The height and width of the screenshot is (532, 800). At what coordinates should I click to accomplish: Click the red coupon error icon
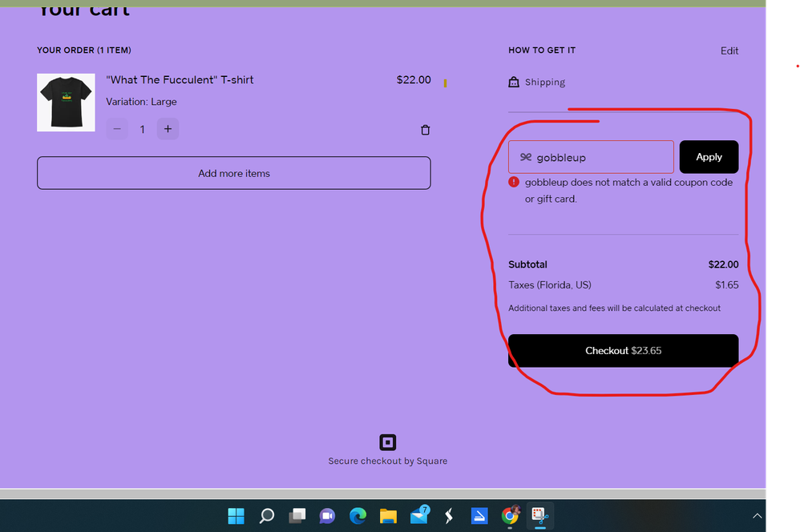click(514, 182)
